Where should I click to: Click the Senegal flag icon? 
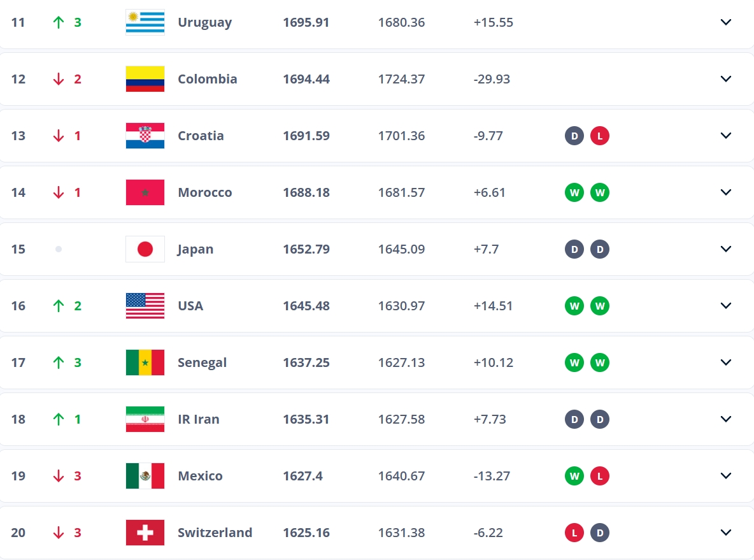[x=145, y=363]
